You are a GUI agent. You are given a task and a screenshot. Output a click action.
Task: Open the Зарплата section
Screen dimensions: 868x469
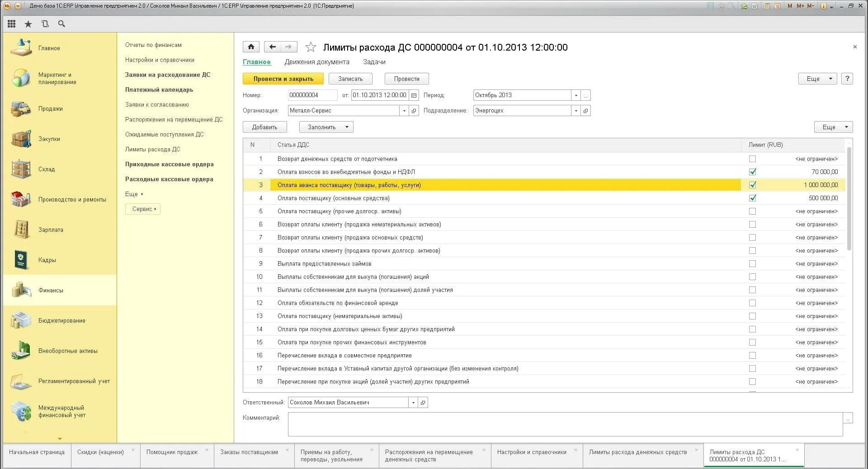pos(60,230)
